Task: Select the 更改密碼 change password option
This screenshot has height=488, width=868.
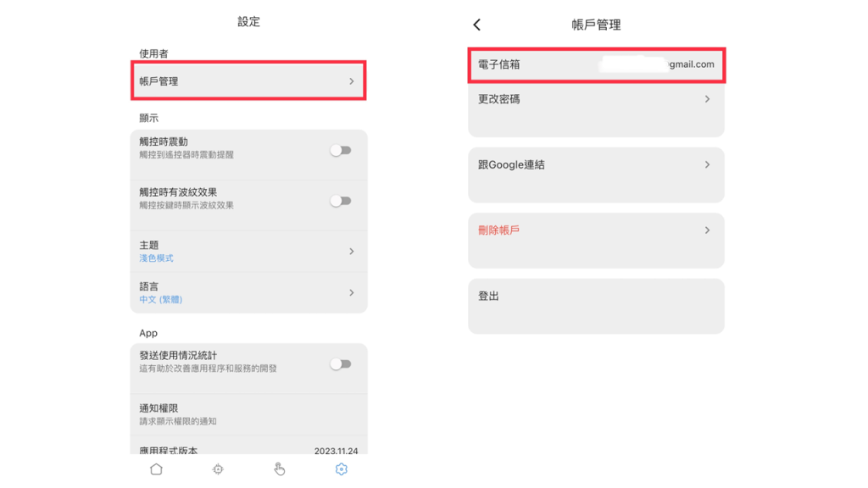Action: point(596,109)
